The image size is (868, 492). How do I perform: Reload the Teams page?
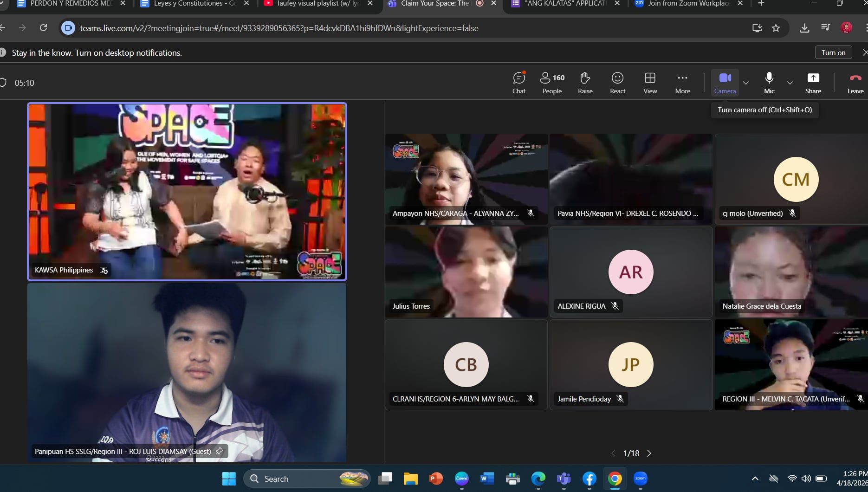coord(43,28)
